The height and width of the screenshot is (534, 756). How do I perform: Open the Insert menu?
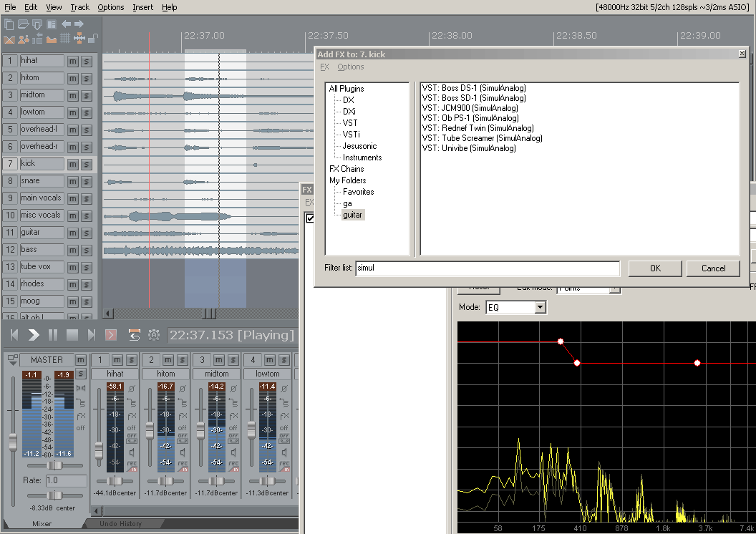point(142,7)
